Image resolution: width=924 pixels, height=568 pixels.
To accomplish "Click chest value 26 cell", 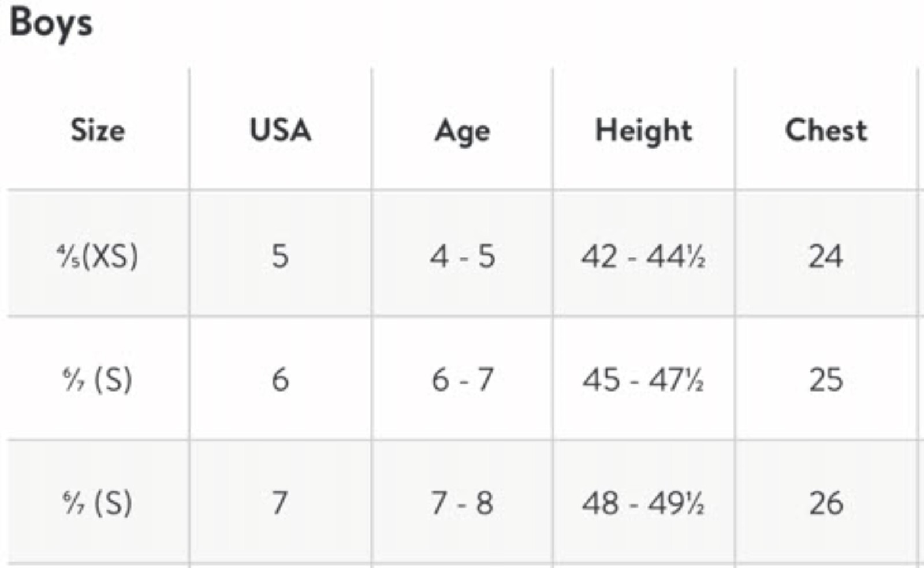I will [826, 503].
